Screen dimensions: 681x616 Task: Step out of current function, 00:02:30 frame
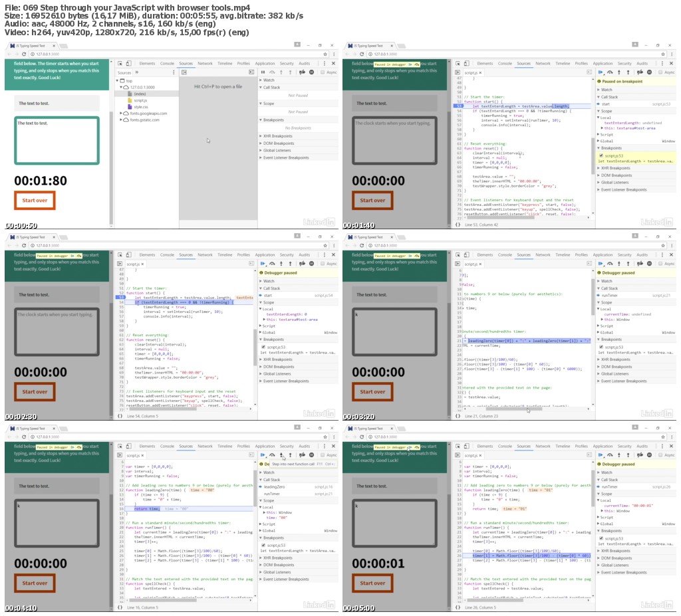291,264
